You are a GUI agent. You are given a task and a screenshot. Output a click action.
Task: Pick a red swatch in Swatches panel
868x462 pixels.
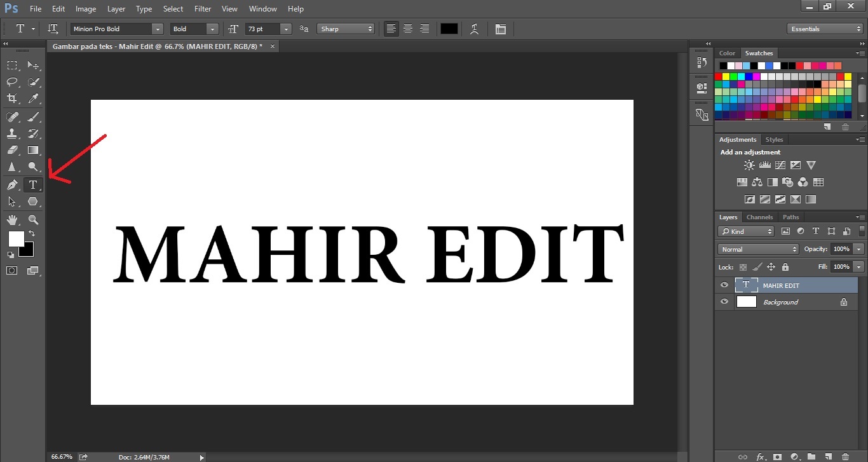click(717, 75)
